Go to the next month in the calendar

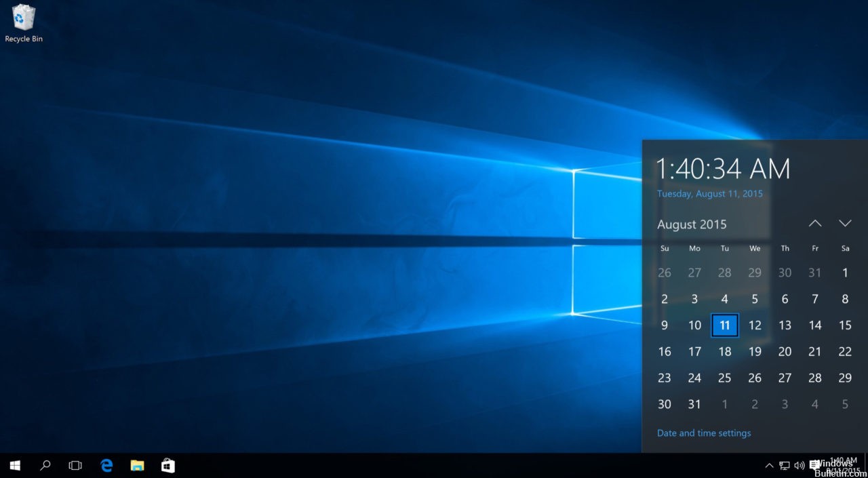click(x=845, y=222)
